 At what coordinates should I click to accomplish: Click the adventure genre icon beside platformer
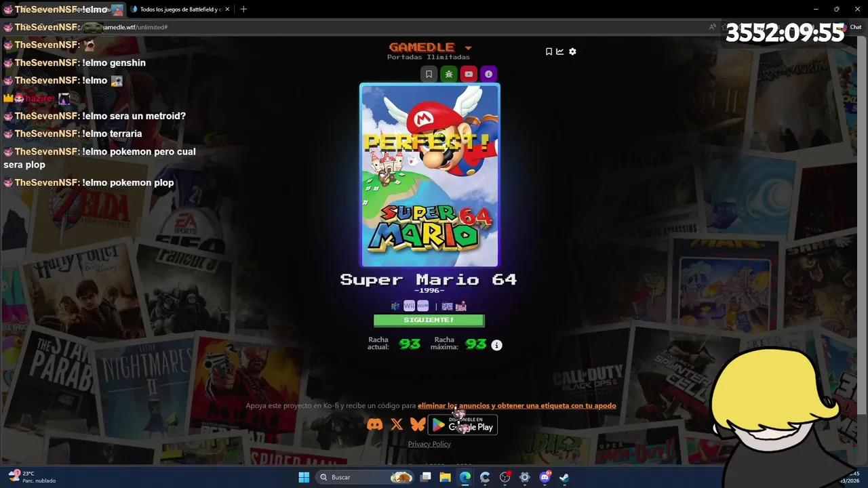[x=461, y=306]
